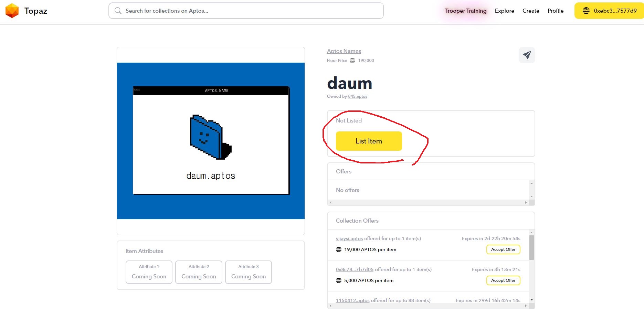Open vijaysi.aptos offerer link
Viewport: 644px width, 309px height.
(x=349, y=238)
